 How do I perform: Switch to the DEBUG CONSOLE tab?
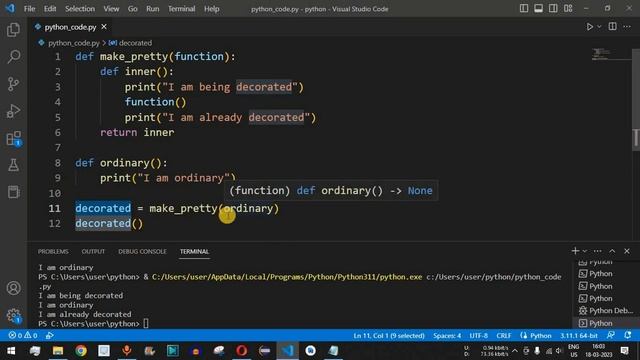(x=142, y=251)
